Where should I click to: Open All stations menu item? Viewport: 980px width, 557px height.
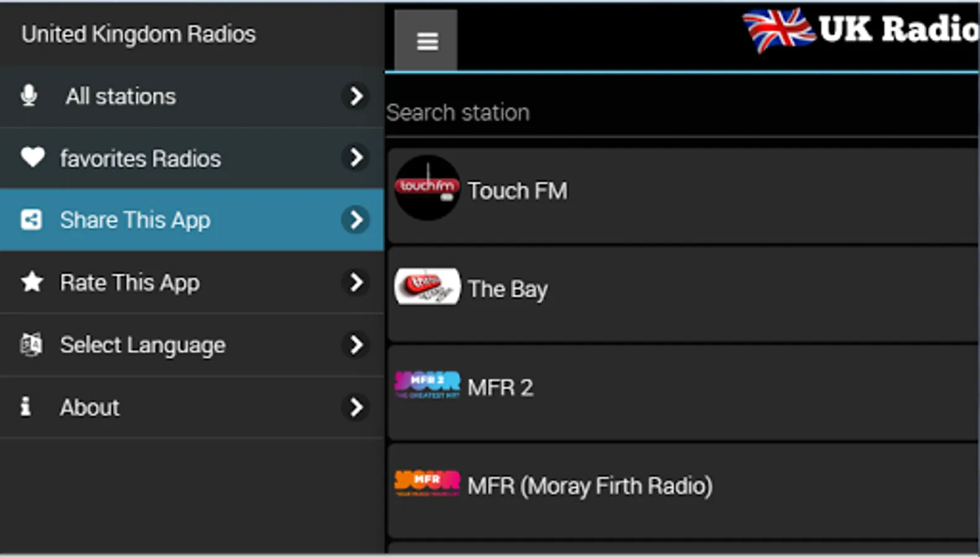[192, 97]
